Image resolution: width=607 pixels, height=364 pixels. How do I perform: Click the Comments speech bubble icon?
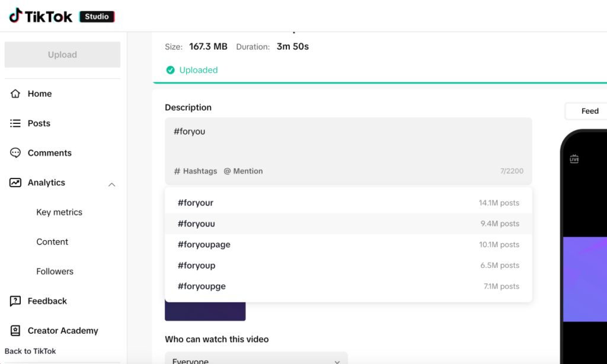point(15,153)
